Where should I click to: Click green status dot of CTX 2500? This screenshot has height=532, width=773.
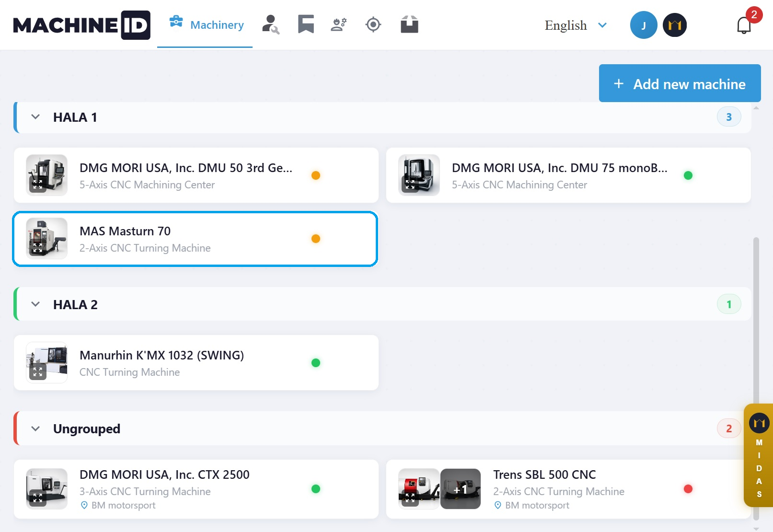(316, 489)
